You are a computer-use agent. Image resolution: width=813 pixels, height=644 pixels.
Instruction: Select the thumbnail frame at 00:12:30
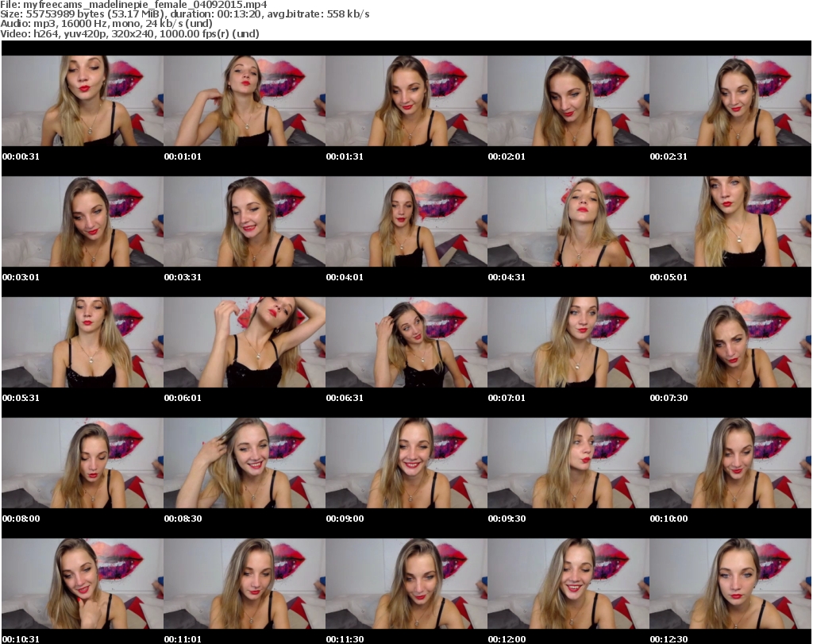tap(730, 584)
